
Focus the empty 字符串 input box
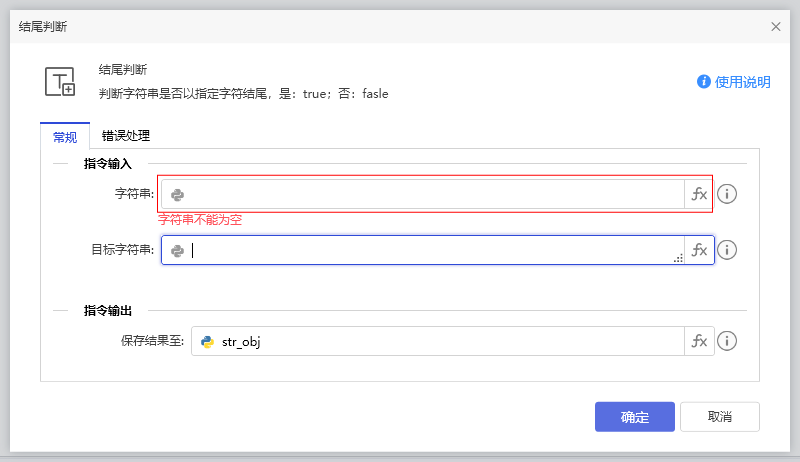coord(430,195)
